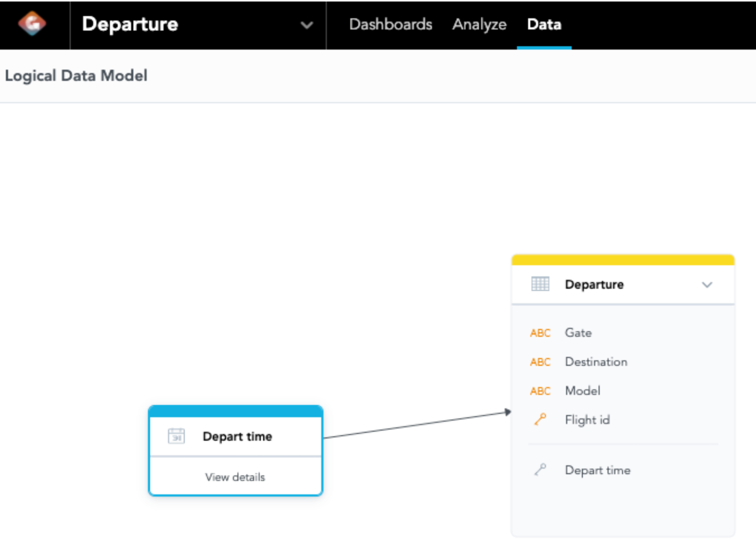Click the ABC icon next to Destination
Image resolution: width=756 pixels, height=547 pixels.
(540, 362)
